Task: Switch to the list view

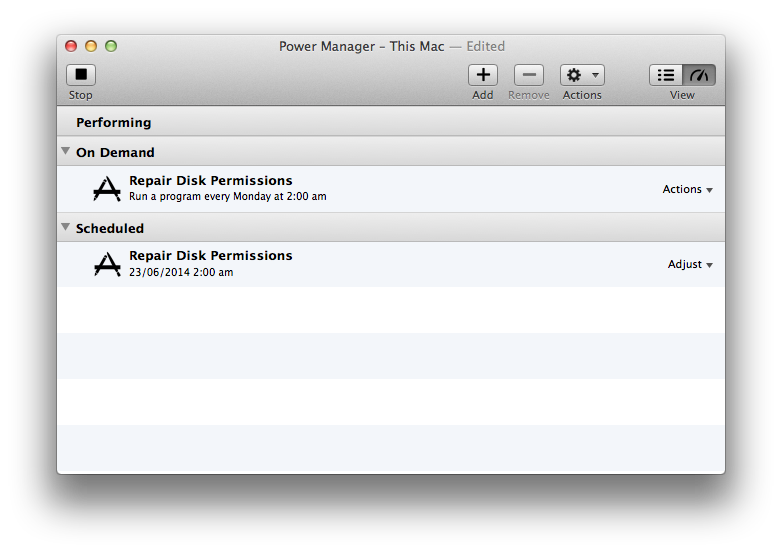Action: pos(666,75)
